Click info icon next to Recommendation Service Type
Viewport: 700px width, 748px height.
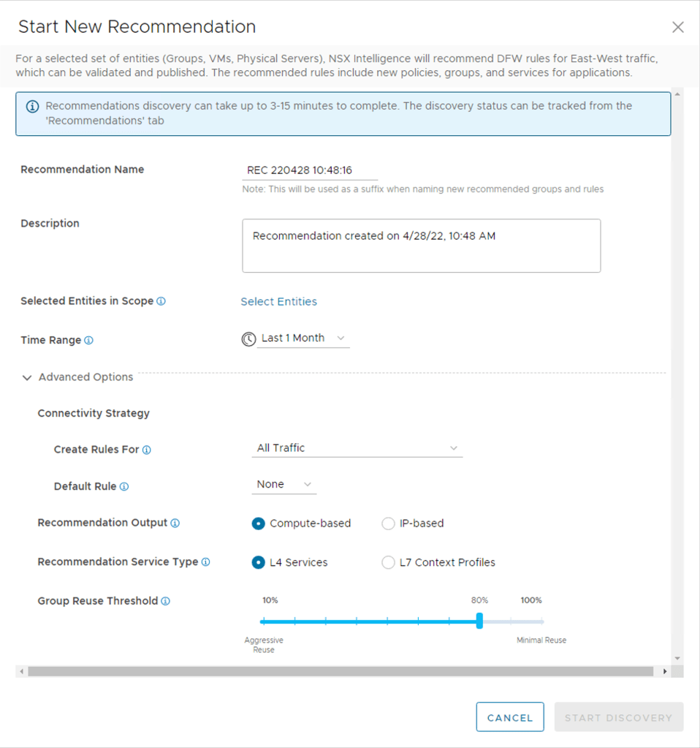tap(205, 562)
